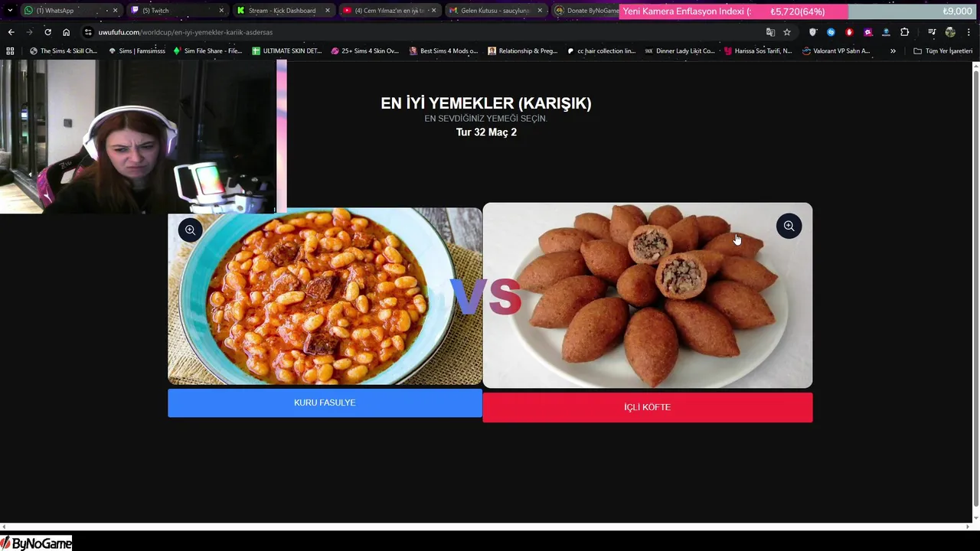Switch to the Twitch tab
This screenshot has height=551, width=980.
(x=176, y=11)
